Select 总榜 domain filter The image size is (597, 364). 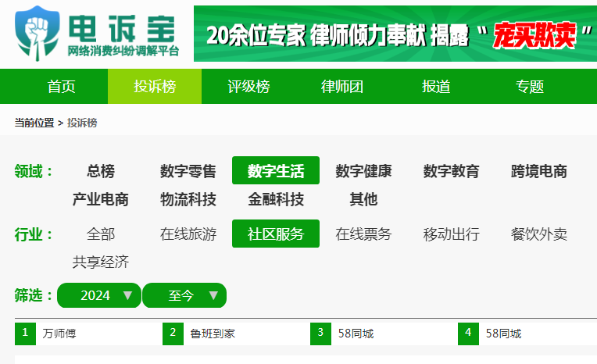point(101,171)
